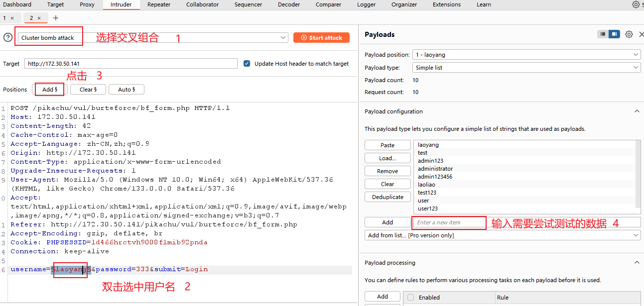Collapse the Payload configuration section

click(637, 111)
